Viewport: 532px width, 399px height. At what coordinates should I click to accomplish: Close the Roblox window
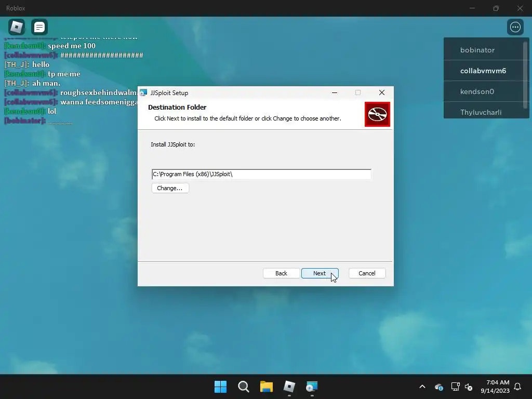[520, 8]
